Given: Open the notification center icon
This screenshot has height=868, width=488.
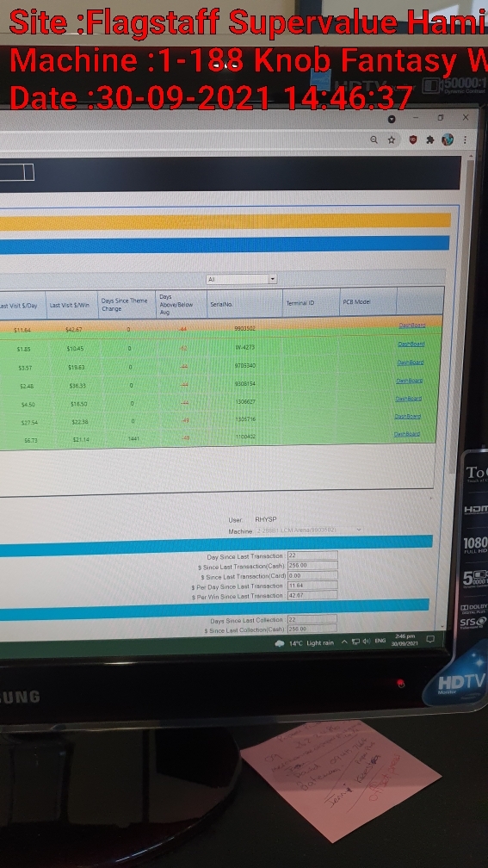Looking at the screenshot, I should pyautogui.click(x=430, y=639).
